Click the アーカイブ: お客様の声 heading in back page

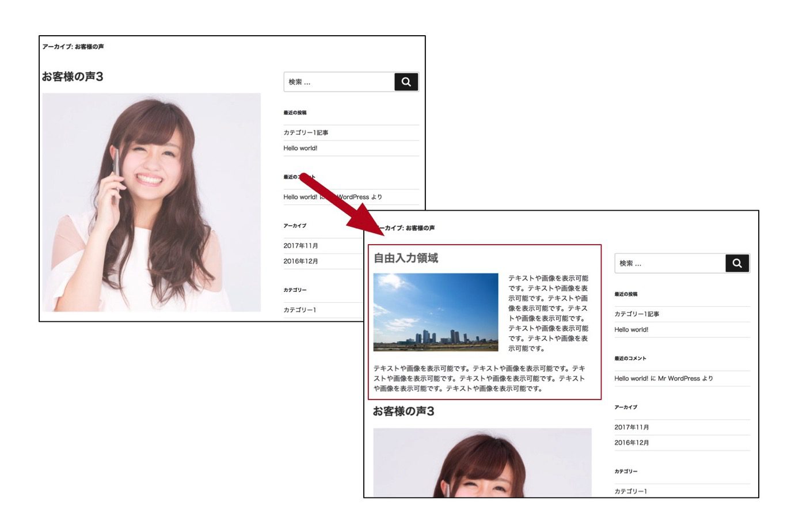pos(73,47)
